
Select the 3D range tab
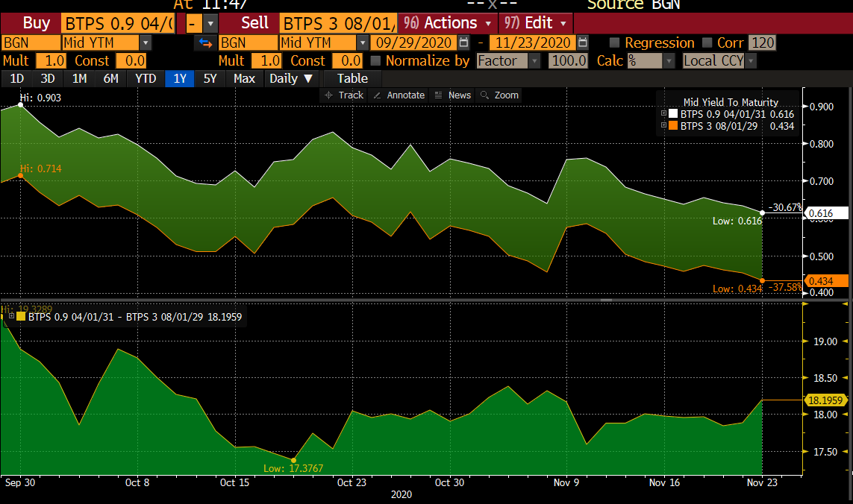click(x=48, y=78)
